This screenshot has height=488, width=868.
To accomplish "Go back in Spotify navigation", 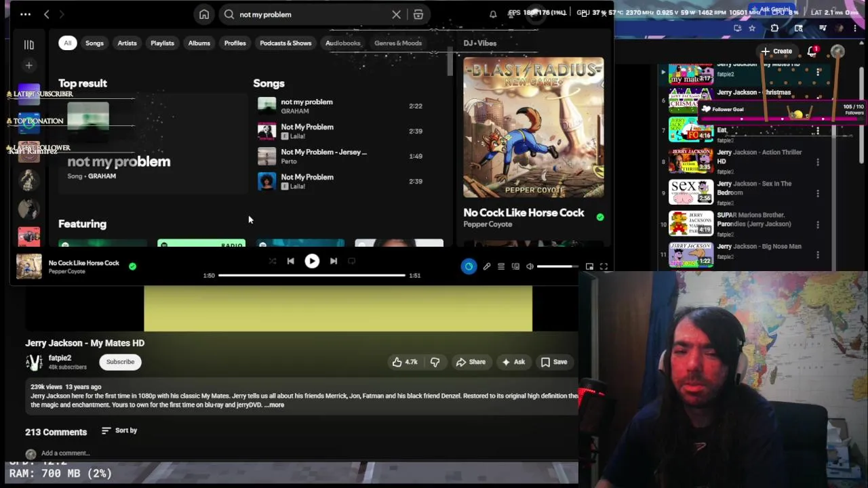I will pyautogui.click(x=46, y=14).
